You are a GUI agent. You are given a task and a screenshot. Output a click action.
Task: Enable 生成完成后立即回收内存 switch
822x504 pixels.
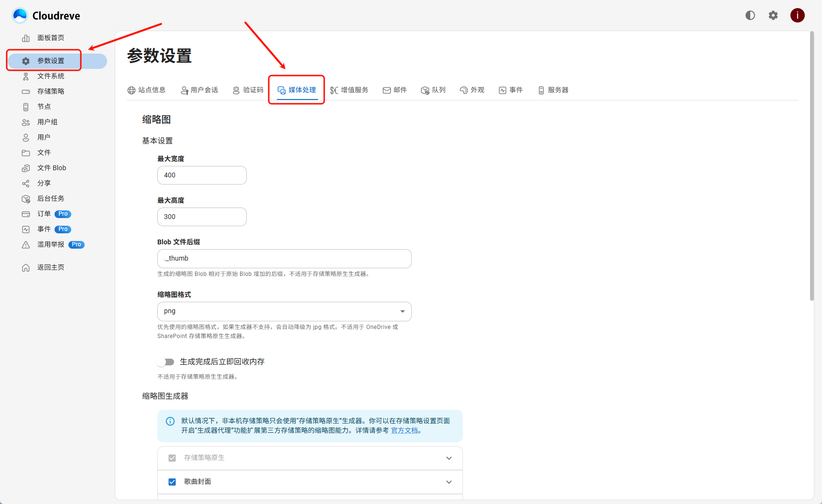coord(165,362)
